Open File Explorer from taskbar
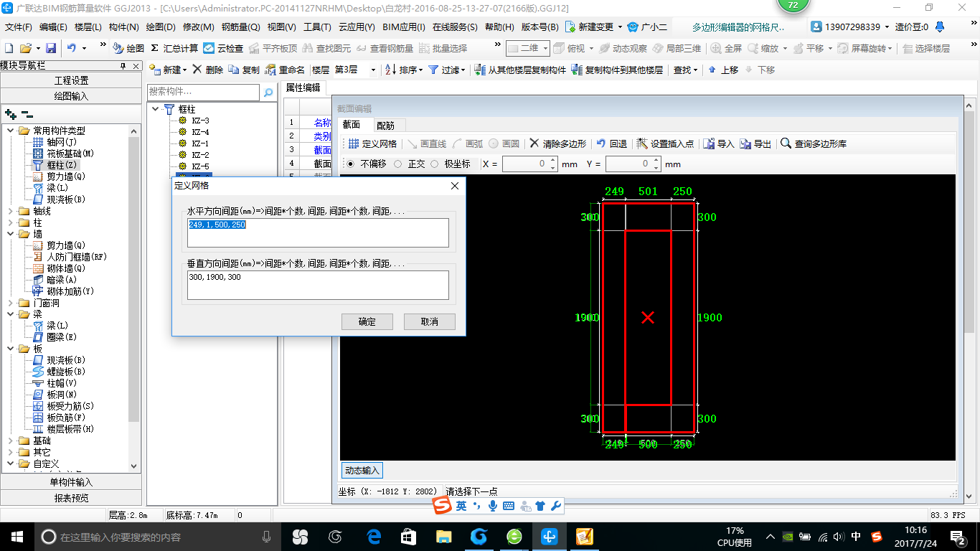 point(444,536)
